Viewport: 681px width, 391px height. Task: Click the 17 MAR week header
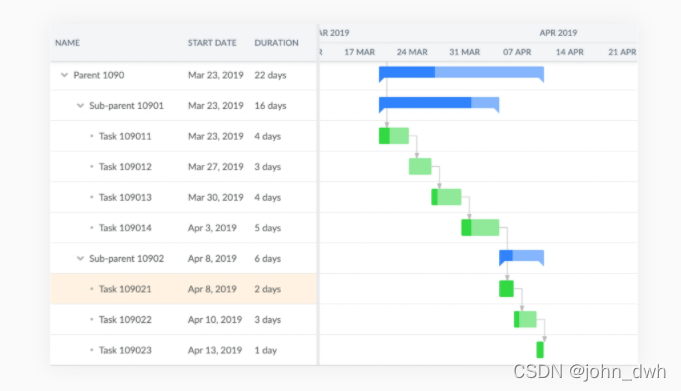pos(359,52)
